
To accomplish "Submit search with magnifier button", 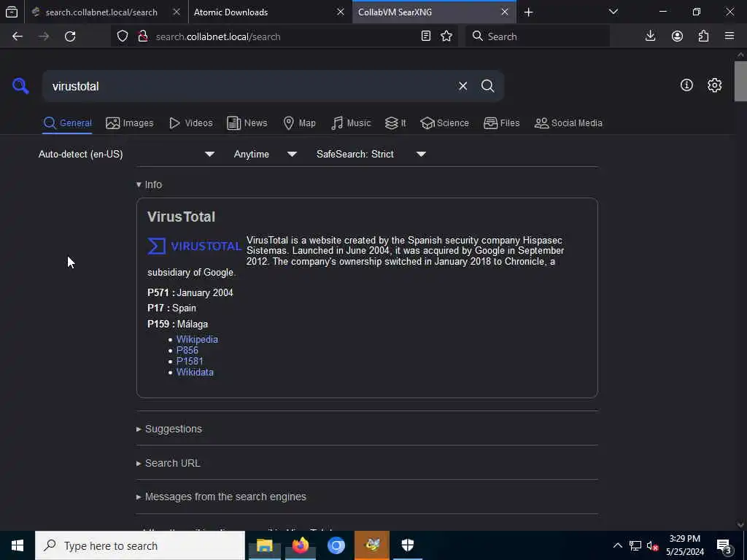I will tap(487, 86).
